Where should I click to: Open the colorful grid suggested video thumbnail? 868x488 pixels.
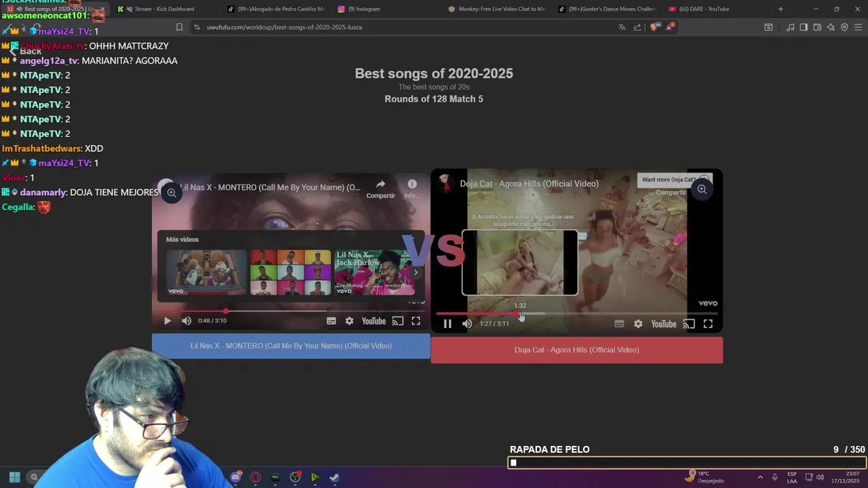coord(290,272)
